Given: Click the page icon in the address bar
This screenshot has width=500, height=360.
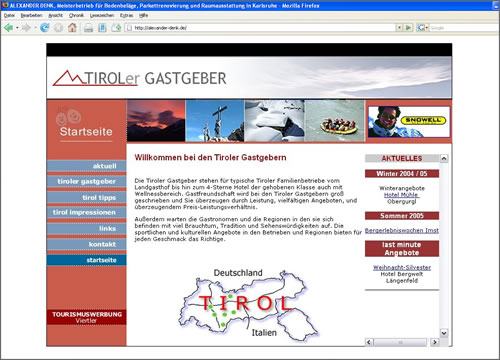Looking at the screenshot, I should coord(129,28).
